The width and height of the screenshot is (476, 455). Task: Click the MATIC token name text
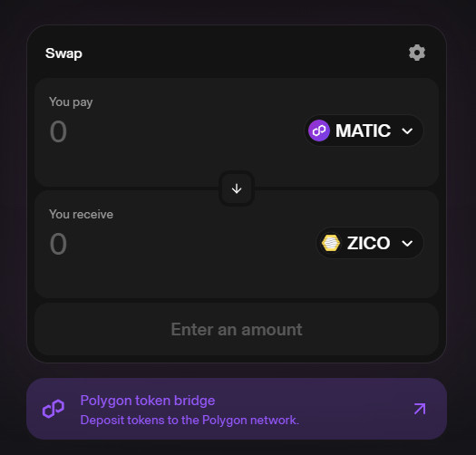tap(363, 131)
